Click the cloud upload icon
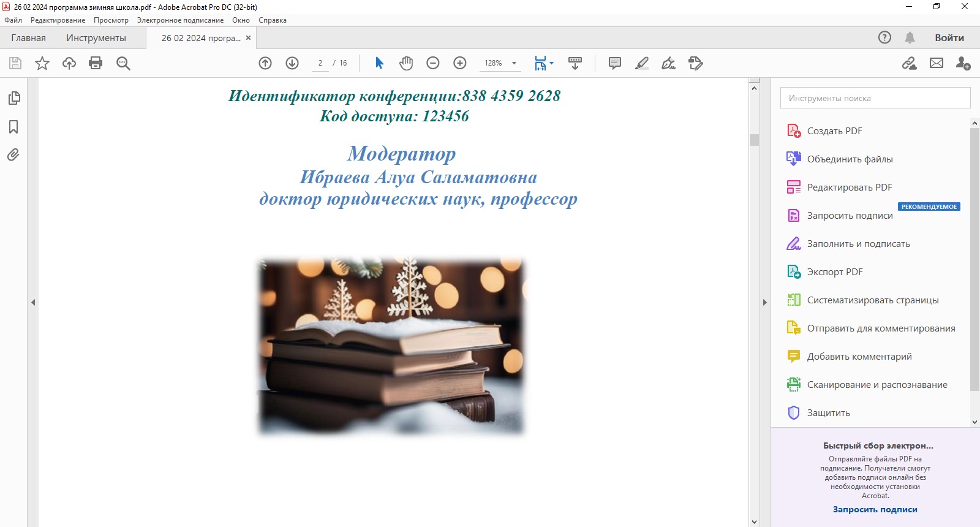Image resolution: width=980 pixels, height=527 pixels. (69, 63)
